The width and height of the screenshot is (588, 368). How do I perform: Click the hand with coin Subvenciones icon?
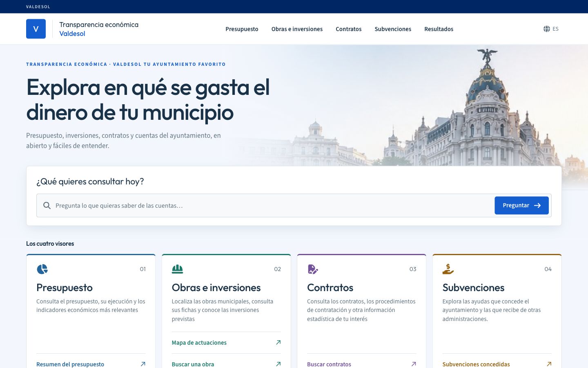click(x=448, y=269)
